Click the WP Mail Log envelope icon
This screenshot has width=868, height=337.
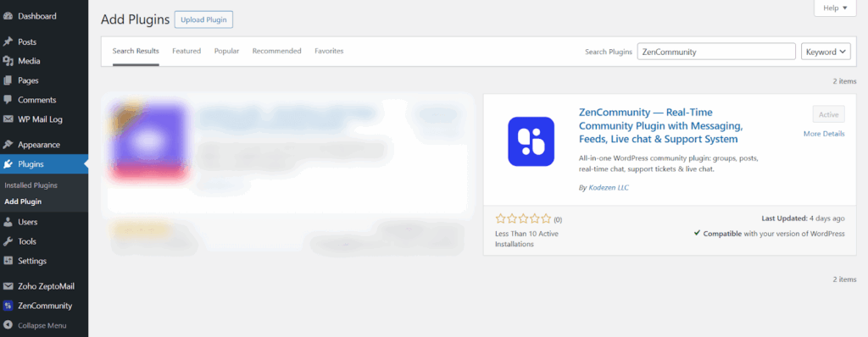point(8,119)
